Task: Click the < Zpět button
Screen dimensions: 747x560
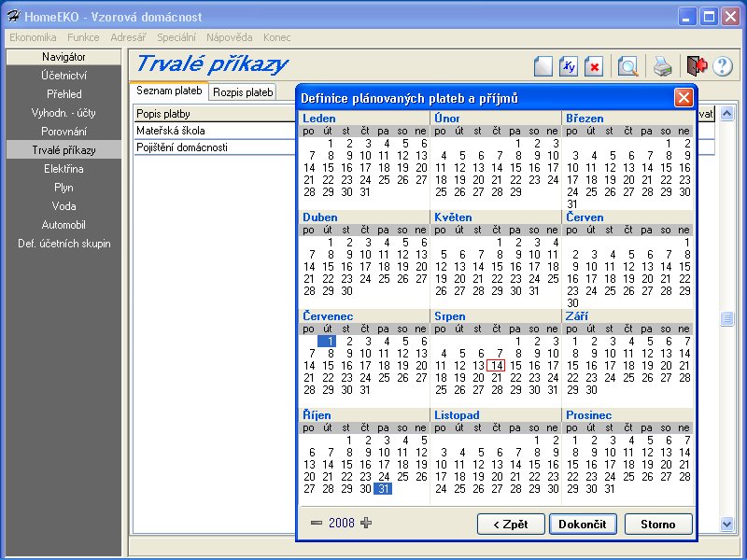Action: coord(510,524)
